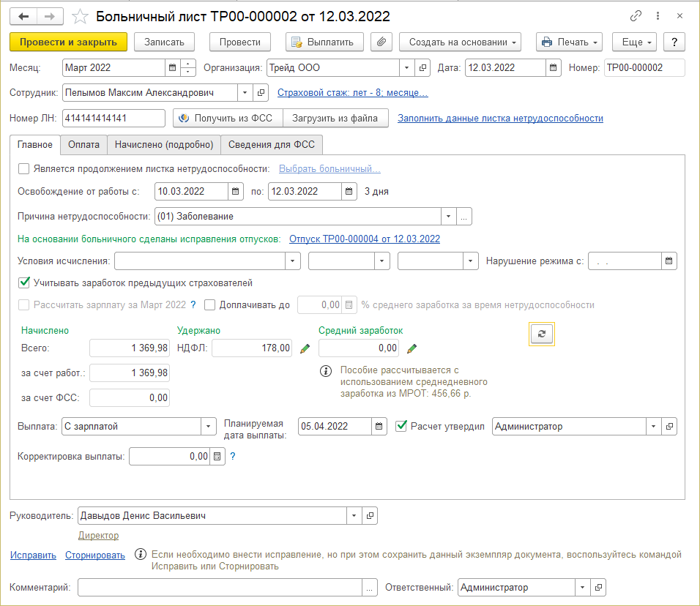
Task: Navigate back with the left arrow
Action: coord(23,16)
